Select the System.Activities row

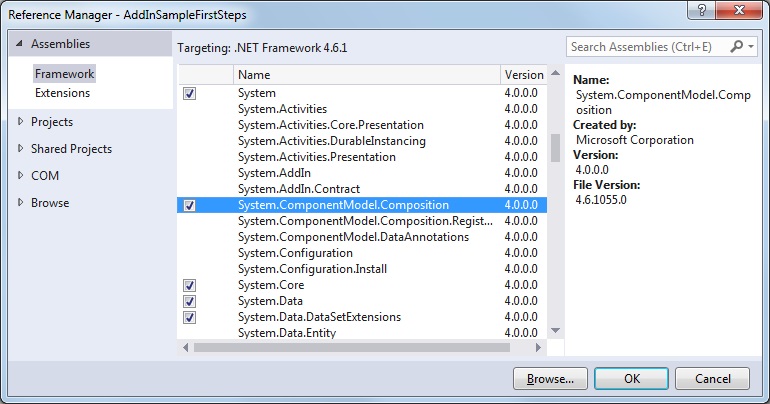pos(362,109)
